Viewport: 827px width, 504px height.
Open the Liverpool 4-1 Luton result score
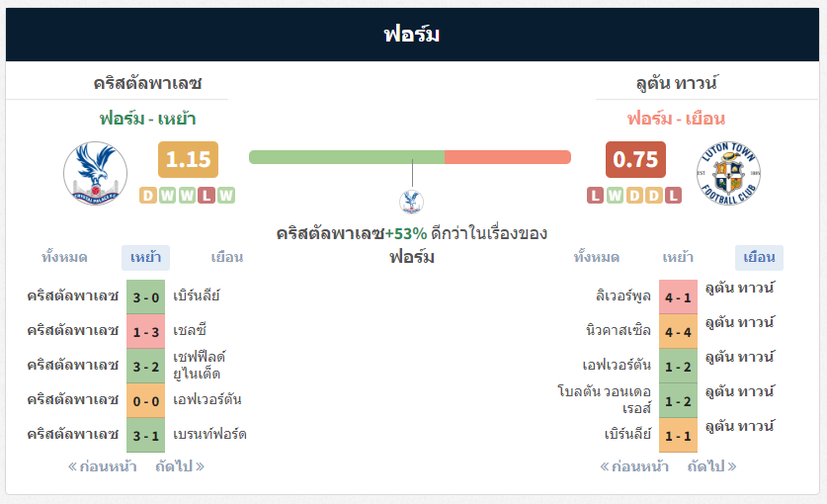(678, 297)
